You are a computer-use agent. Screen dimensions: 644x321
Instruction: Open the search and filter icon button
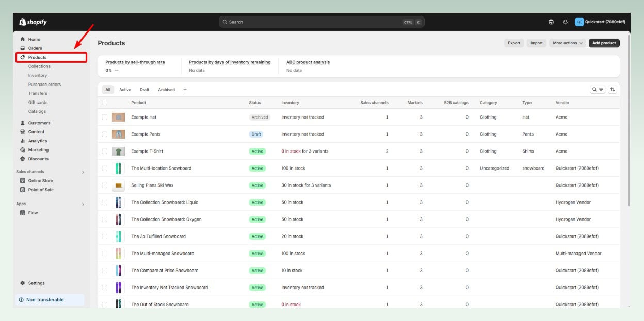pos(598,90)
